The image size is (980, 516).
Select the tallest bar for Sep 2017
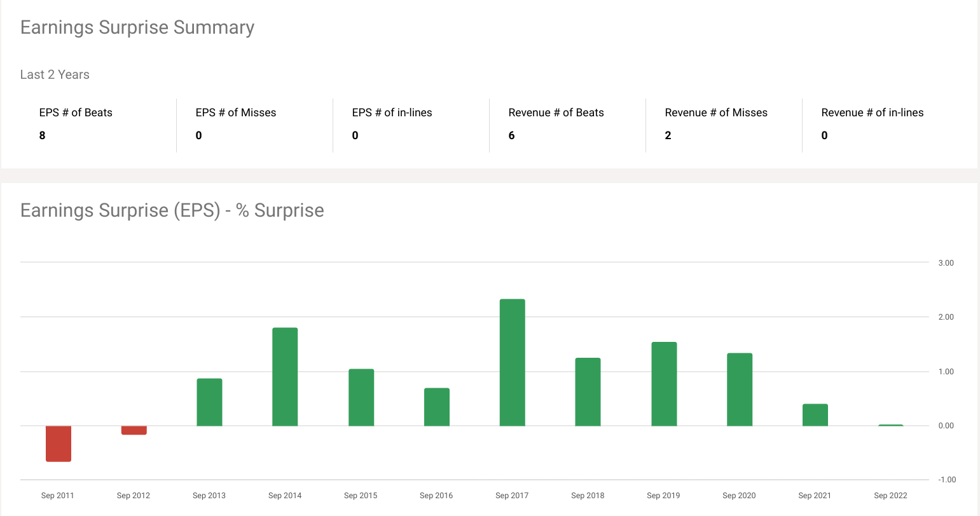pos(513,362)
